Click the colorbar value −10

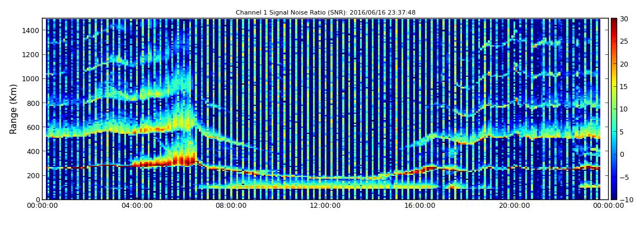tap(626, 199)
